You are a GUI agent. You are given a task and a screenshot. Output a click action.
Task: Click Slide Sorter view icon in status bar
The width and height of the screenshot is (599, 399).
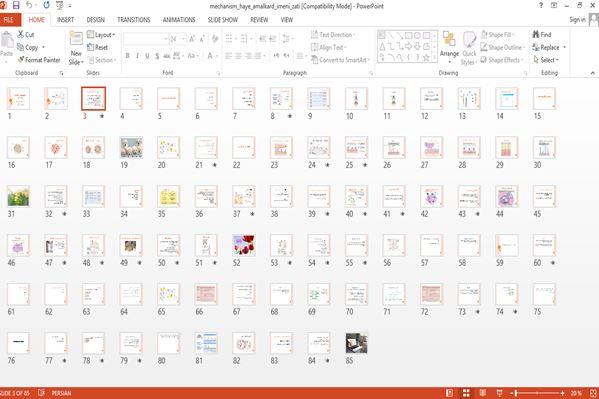pos(466,393)
